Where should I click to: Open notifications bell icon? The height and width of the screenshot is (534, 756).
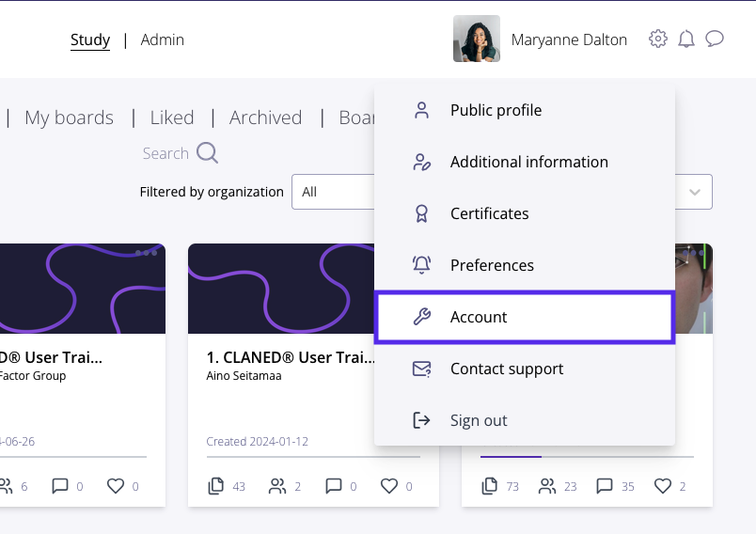point(686,39)
